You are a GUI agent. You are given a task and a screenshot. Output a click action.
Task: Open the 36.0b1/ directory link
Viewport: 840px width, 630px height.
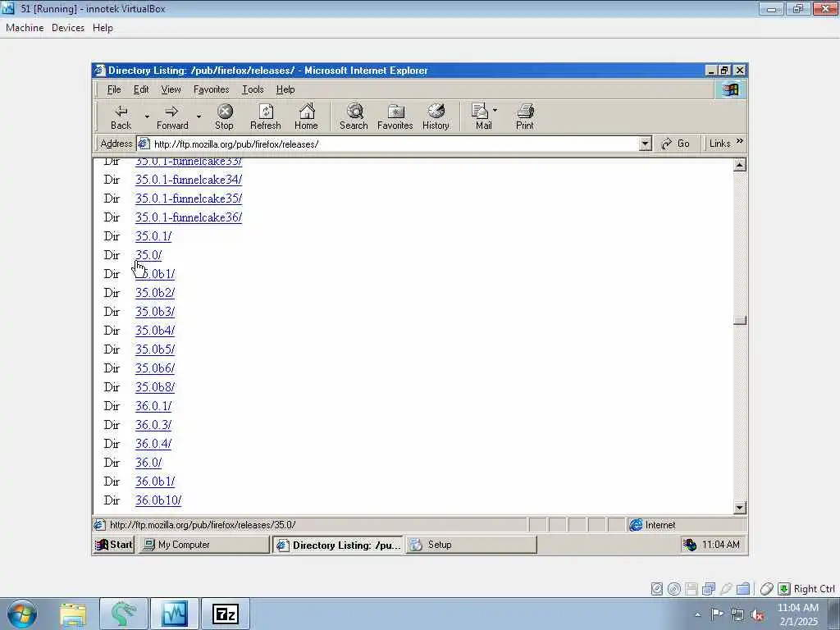click(x=155, y=482)
